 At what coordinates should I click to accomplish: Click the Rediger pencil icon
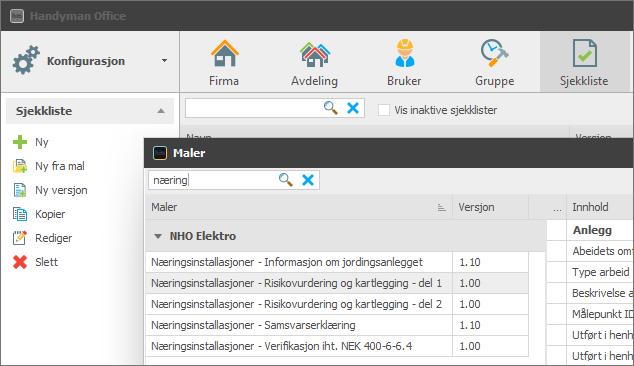(x=20, y=238)
